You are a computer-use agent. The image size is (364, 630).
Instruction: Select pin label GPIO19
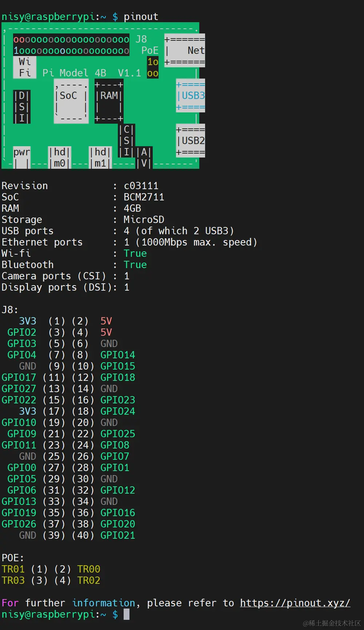19,513
